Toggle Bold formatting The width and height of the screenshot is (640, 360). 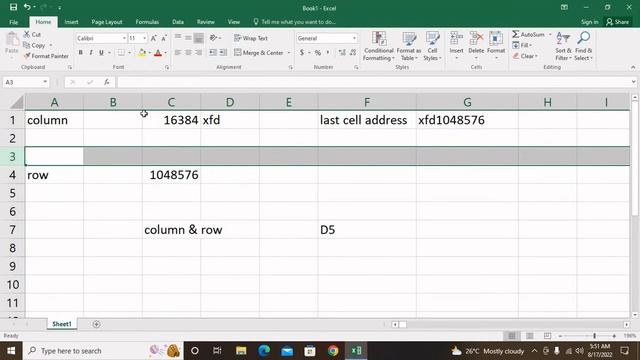(x=80, y=53)
